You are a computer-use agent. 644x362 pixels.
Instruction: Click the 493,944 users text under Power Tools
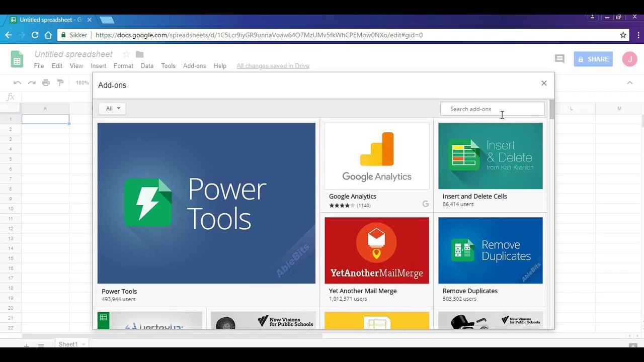point(119,299)
